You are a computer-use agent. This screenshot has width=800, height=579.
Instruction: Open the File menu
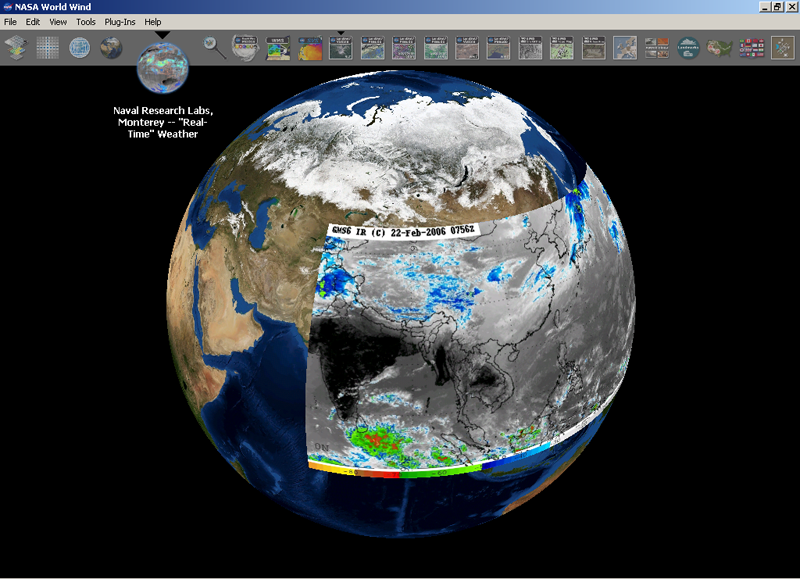pos(10,22)
